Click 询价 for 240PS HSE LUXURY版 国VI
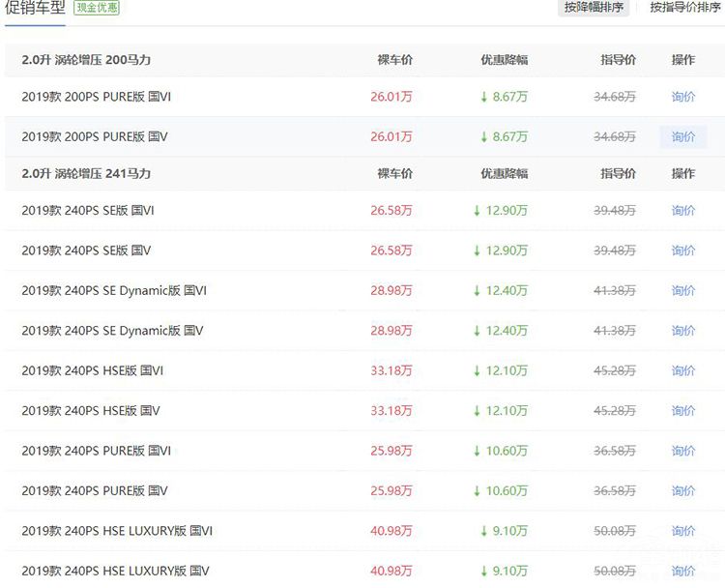This screenshot has width=725, height=588. (683, 531)
